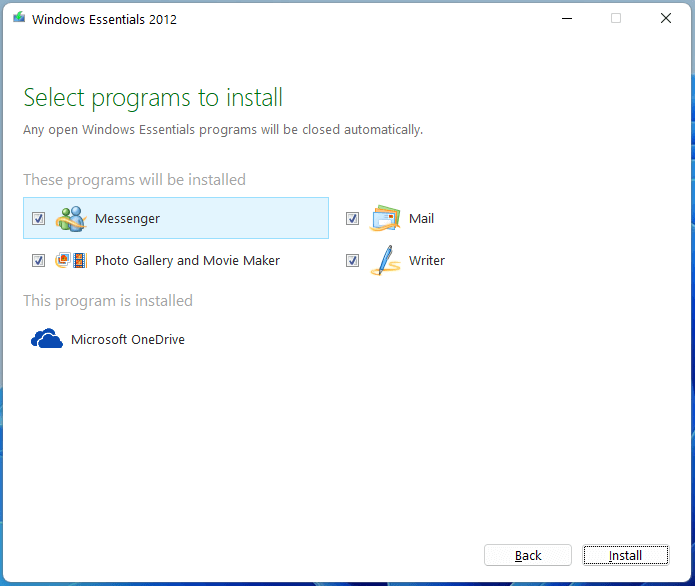Click the Microsoft OneDrive cloud icon
The width and height of the screenshot is (695, 586).
pos(47,339)
